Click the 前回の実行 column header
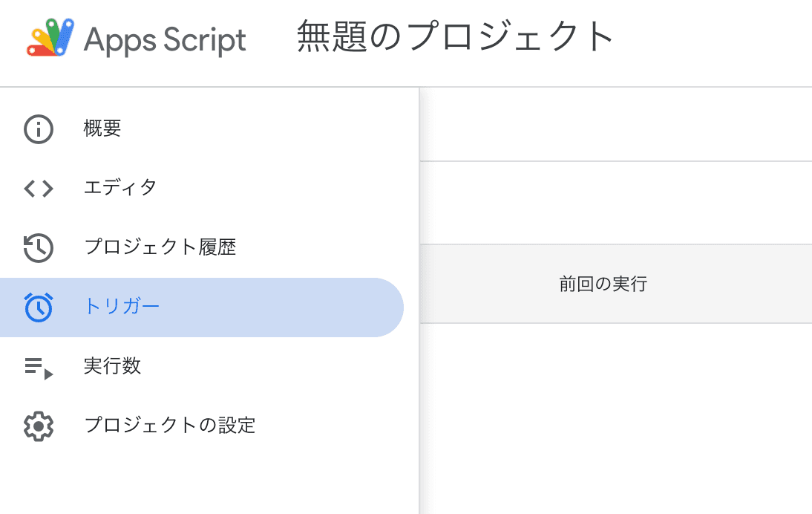 pos(603,284)
